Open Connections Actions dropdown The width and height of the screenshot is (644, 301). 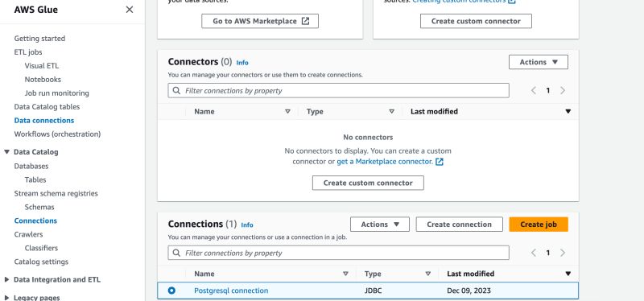[x=379, y=225]
